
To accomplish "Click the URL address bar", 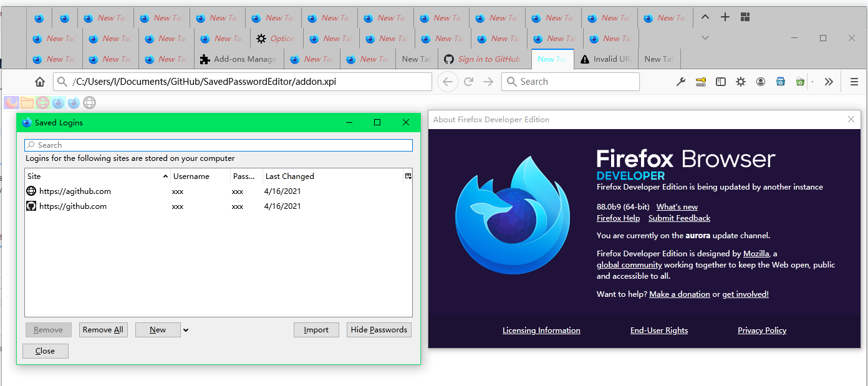I will pos(243,82).
